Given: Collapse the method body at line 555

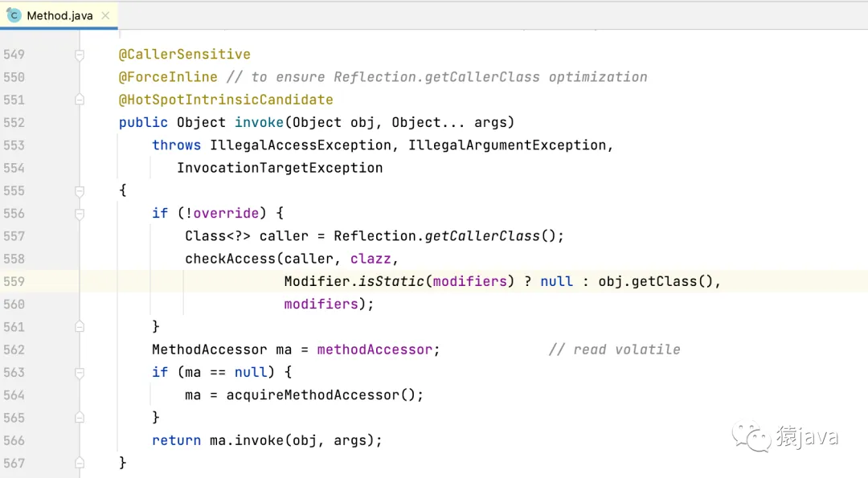Looking at the screenshot, I should (80, 190).
